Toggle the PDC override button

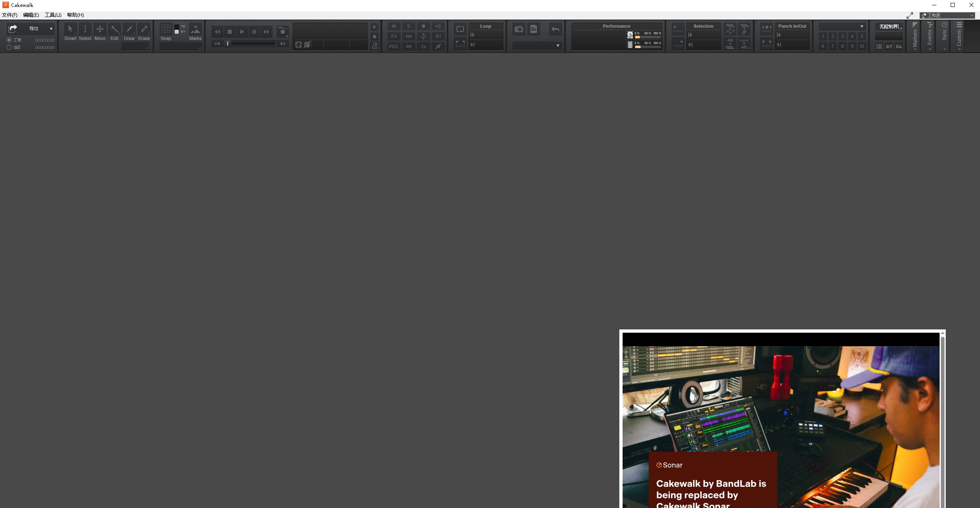(x=394, y=46)
